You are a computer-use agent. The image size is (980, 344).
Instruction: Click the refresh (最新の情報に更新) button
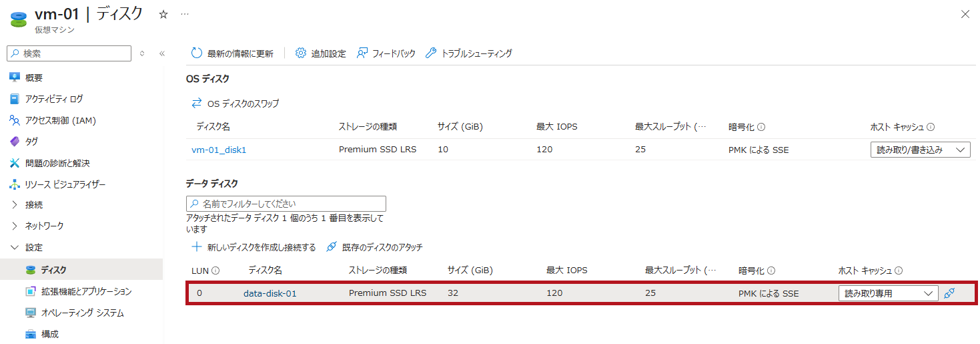(x=232, y=53)
